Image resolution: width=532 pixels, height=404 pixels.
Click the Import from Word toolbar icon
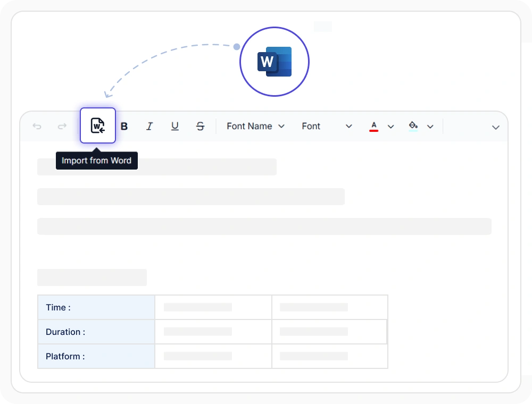[98, 126]
